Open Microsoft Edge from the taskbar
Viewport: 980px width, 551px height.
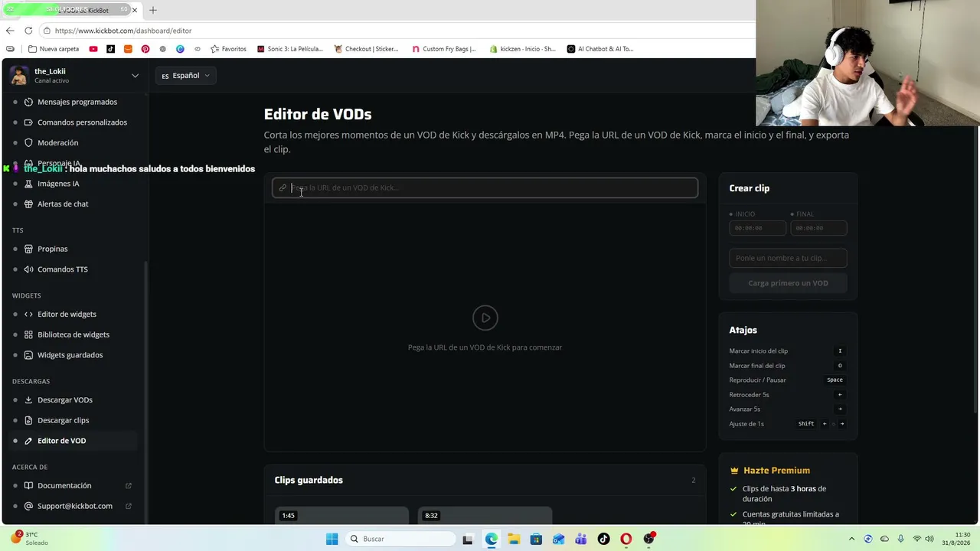[x=491, y=539]
